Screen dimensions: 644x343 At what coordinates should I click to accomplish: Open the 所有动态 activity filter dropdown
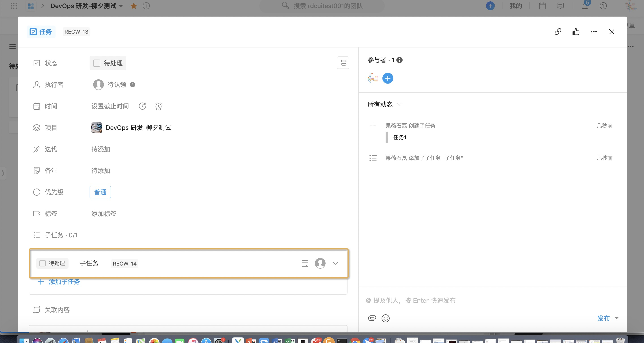tap(384, 104)
